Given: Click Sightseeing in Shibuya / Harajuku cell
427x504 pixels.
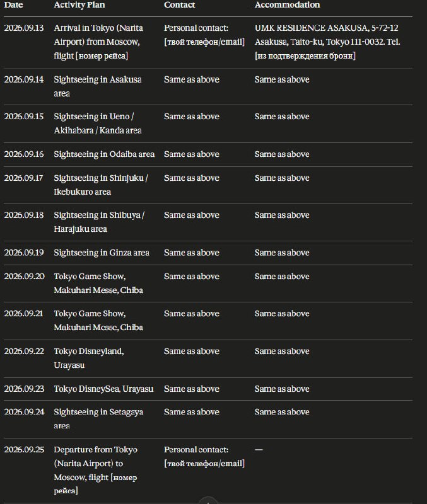Looking at the screenshot, I should [x=99, y=222].
